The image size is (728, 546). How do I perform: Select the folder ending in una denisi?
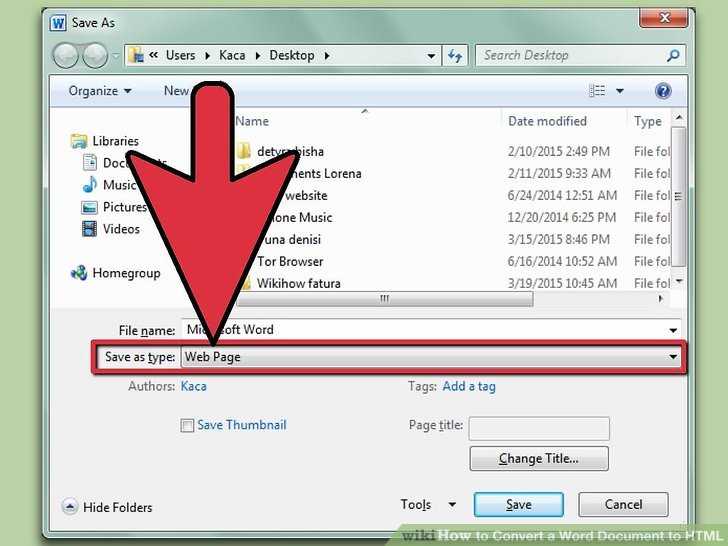(292, 240)
